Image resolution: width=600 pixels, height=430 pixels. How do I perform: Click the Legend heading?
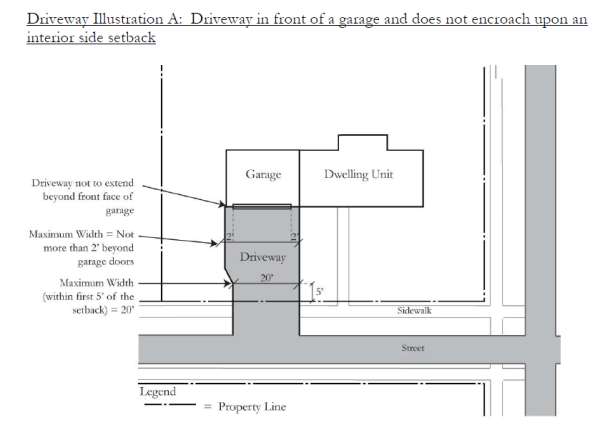tap(158, 392)
